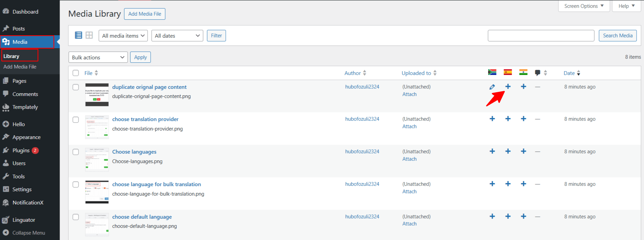644x240 pixels.
Task: Open Linguator in the sidebar menu
Action: pos(24,220)
